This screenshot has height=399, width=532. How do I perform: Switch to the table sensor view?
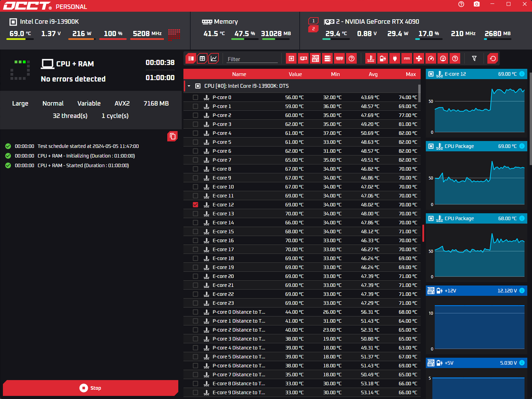pos(202,58)
